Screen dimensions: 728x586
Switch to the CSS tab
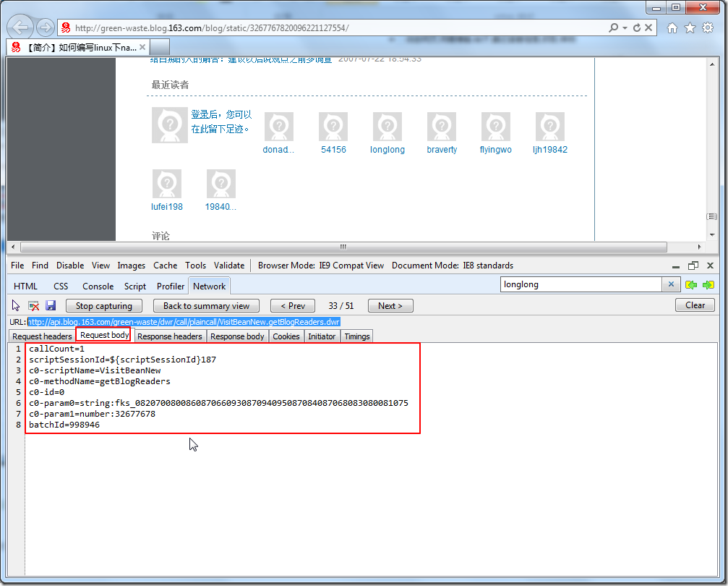[x=61, y=286]
